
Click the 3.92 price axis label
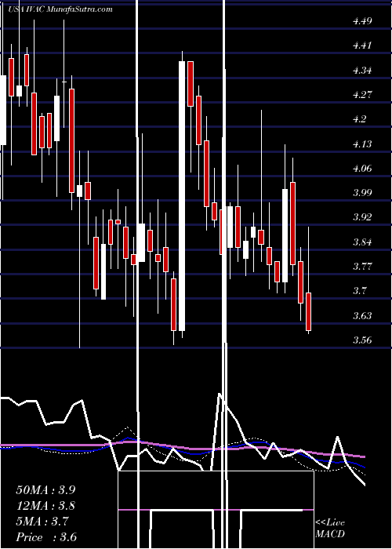tap(362, 217)
